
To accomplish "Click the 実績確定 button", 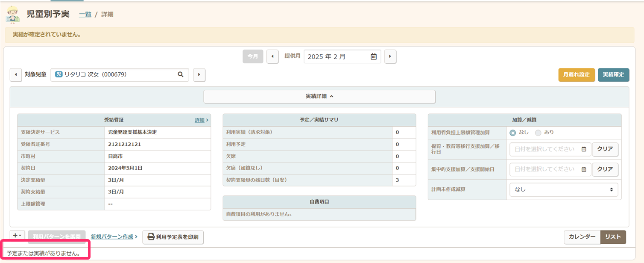I will tap(613, 75).
